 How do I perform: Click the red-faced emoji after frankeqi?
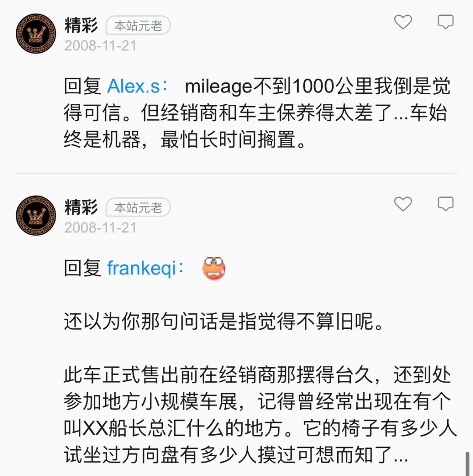214,268
